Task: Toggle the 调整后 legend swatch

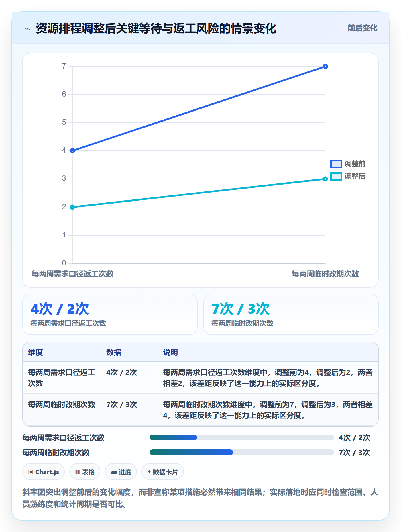Action: (x=336, y=176)
